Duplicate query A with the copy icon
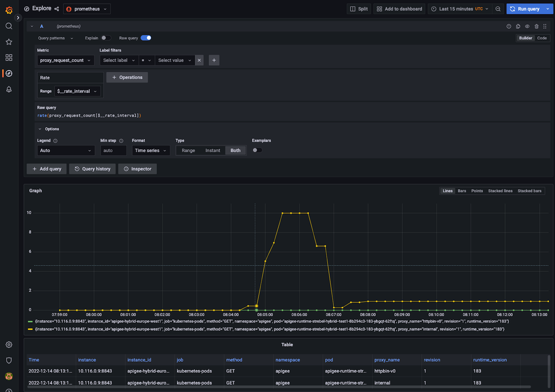The image size is (555, 392). click(518, 26)
